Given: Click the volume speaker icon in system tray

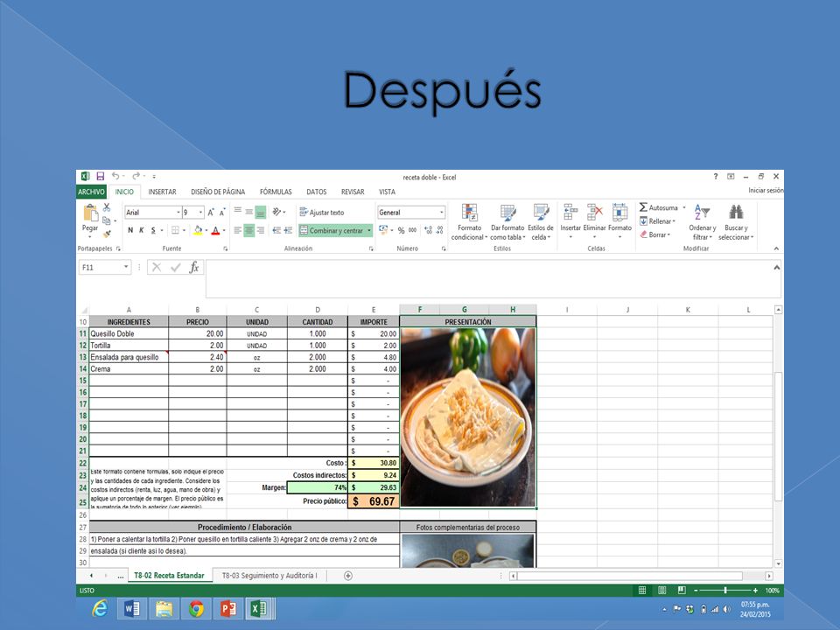Looking at the screenshot, I should 727,609.
